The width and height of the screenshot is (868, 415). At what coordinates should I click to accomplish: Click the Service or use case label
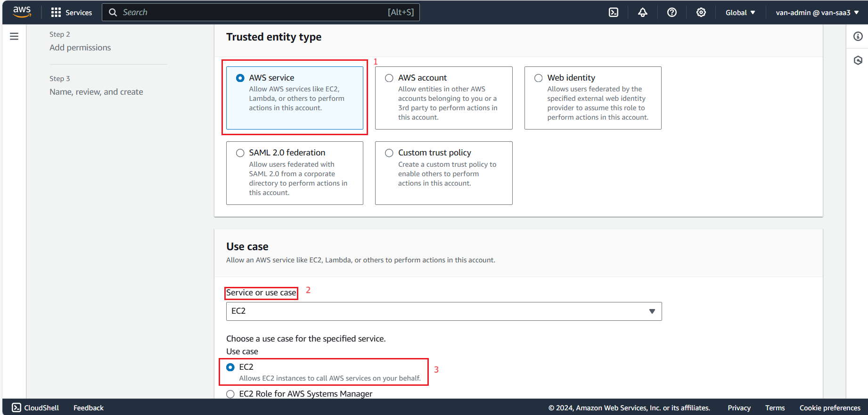tap(261, 293)
